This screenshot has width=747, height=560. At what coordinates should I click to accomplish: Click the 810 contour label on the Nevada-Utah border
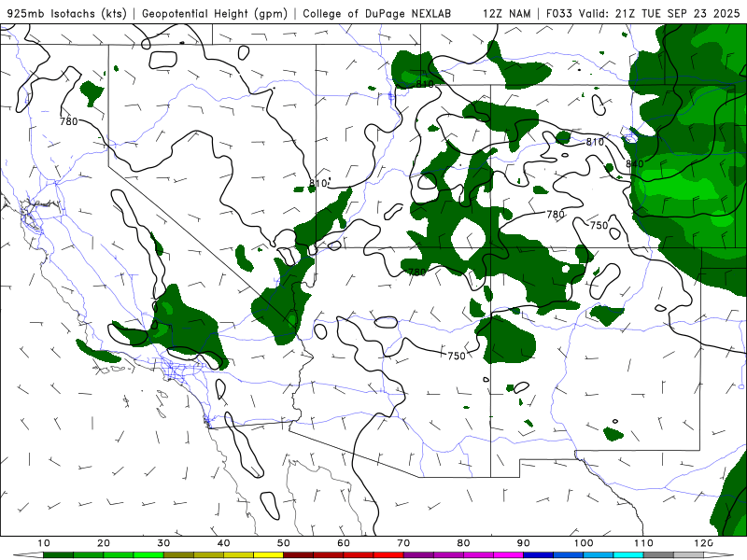pyautogui.click(x=317, y=183)
